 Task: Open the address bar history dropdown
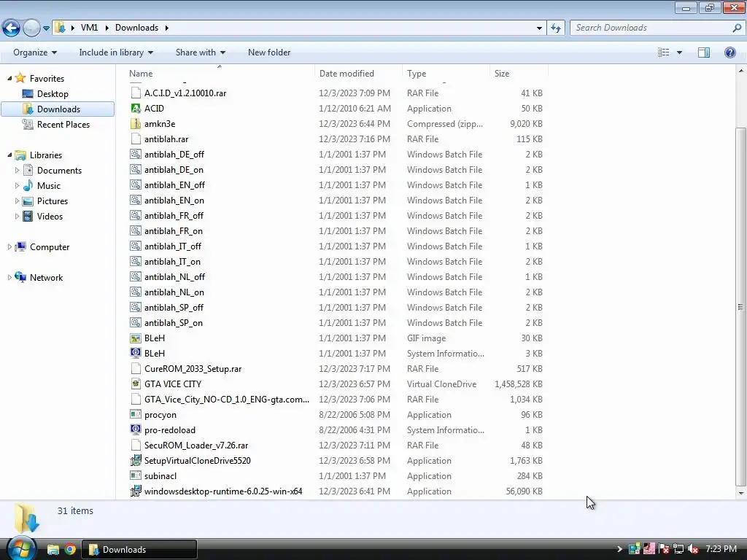539,28
